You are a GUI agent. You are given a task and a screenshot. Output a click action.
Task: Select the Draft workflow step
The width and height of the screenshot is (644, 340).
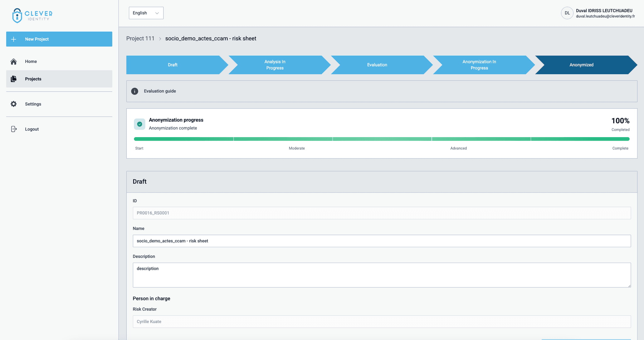coord(173,65)
